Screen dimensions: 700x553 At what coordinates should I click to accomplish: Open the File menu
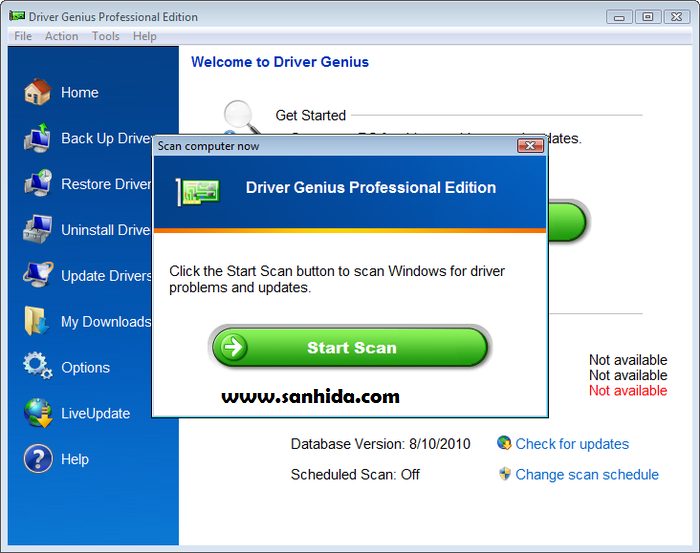[23, 36]
